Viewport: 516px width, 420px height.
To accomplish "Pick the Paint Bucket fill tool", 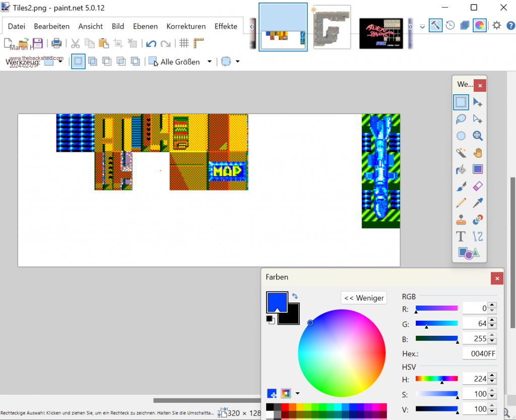I will click(x=461, y=169).
